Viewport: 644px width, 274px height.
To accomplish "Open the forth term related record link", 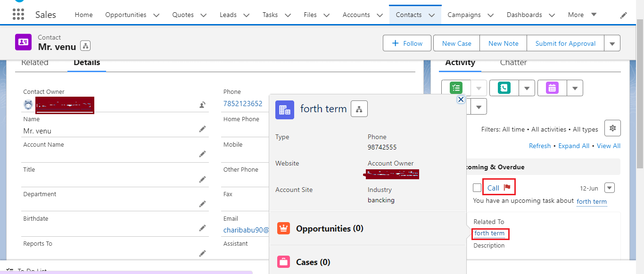I will (489, 233).
